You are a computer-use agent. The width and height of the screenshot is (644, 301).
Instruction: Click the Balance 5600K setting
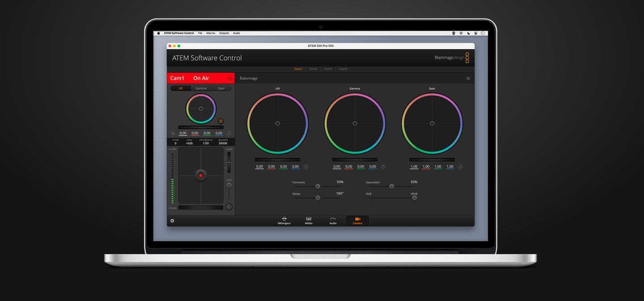pos(223,142)
